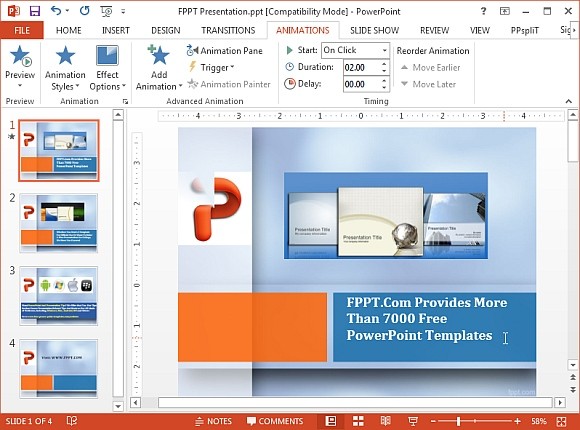This screenshot has width=580, height=430.
Task: Open Ribbon Display Options icon
Action: [x=505, y=11]
